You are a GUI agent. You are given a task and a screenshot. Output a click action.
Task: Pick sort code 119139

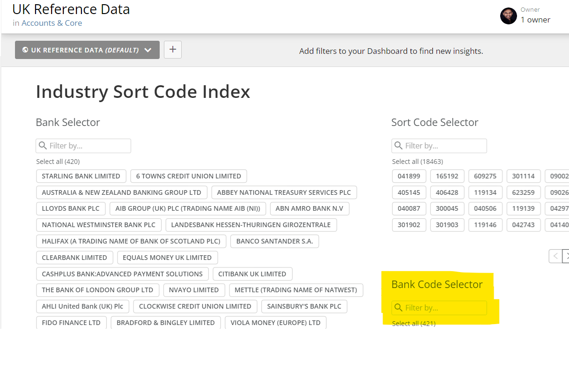point(524,208)
